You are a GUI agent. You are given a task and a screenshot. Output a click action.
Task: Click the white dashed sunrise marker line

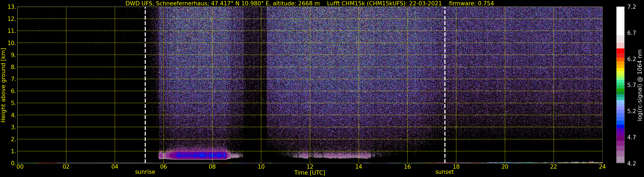145,85
